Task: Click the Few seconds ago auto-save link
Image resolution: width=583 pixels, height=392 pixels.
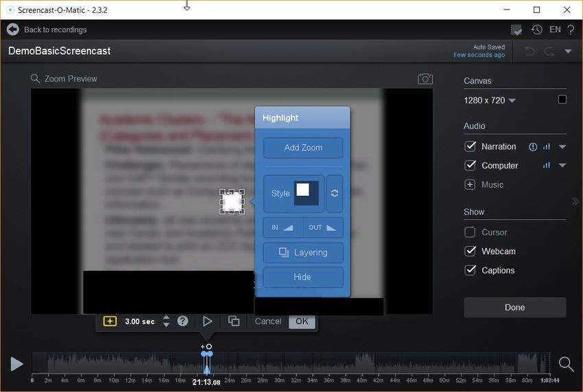Action: 479,55
